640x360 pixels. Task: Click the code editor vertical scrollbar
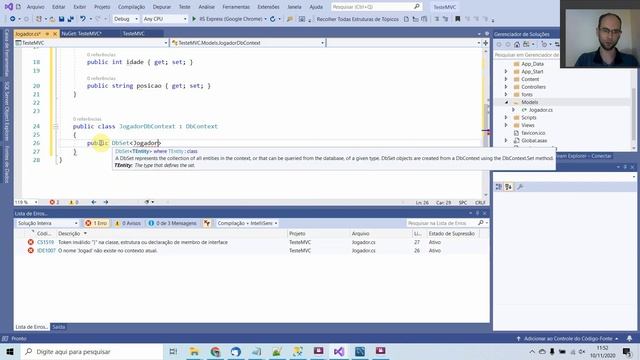click(x=486, y=122)
